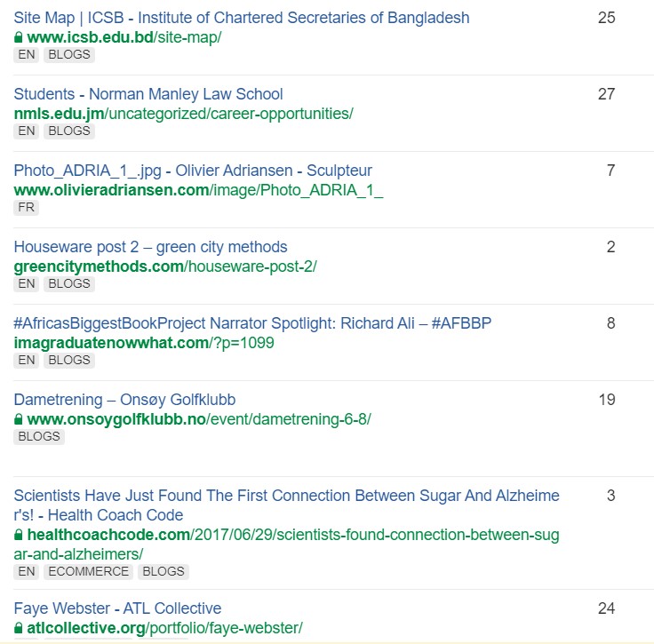The image size is (654, 644).
Task: Click the EN tag under the ICSB result
Action: tap(27, 54)
